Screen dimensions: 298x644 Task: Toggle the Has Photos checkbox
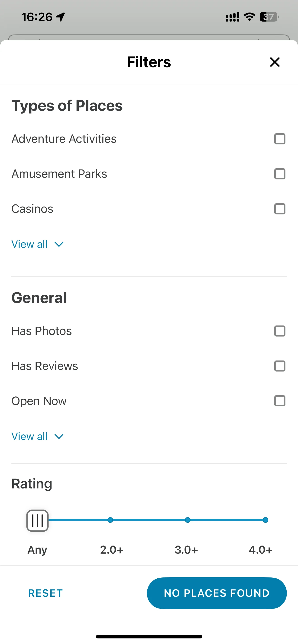280,331
